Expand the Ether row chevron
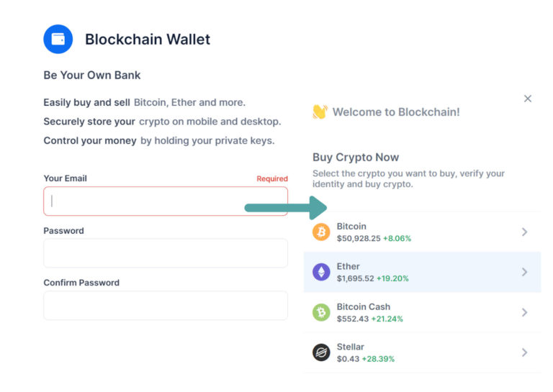The height and width of the screenshot is (392, 553). [x=524, y=272]
